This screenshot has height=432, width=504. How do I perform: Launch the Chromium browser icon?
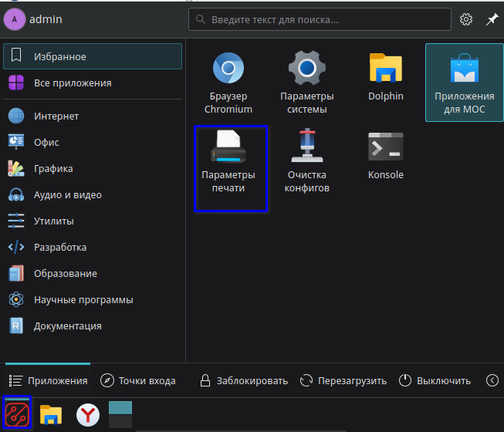coord(228,82)
